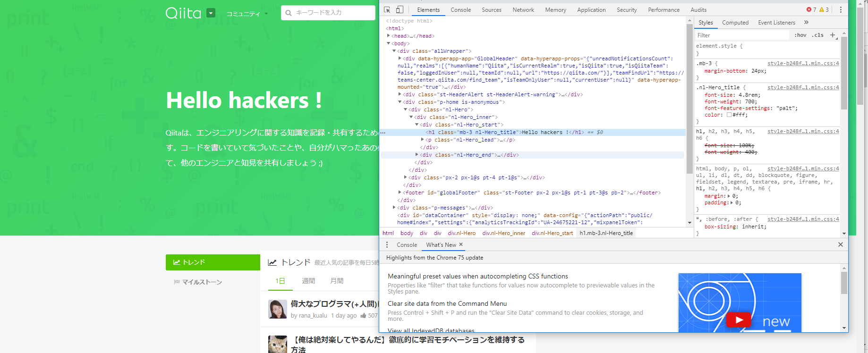Expand the nl-Hero_end div node

417,155
